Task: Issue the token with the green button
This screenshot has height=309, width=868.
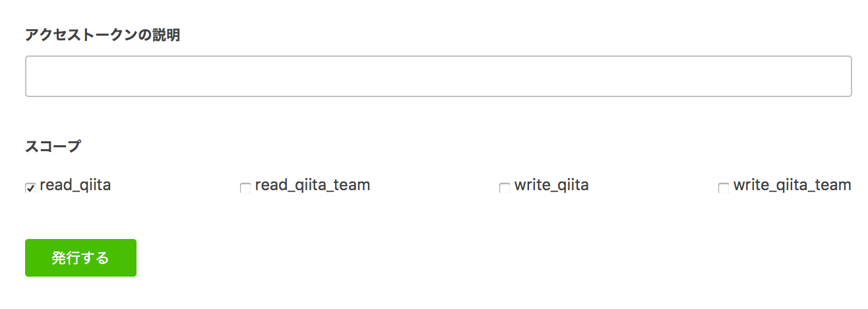Action: pos(80,257)
